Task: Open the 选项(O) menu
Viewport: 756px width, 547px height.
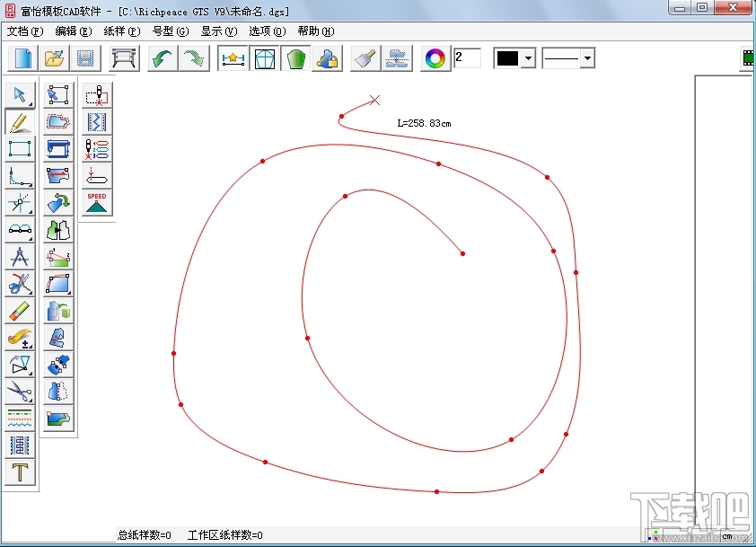Action: 267,31
